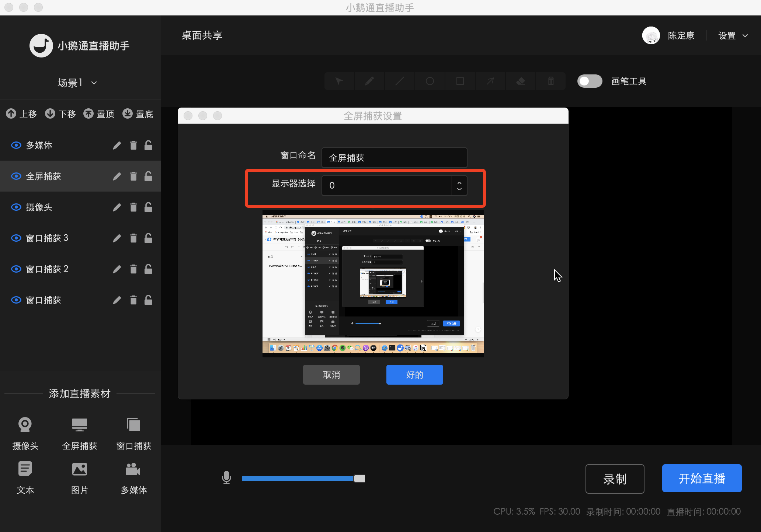
Task: Rename 窗口捕获 3 using its pencil icon
Action: point(117,238)
